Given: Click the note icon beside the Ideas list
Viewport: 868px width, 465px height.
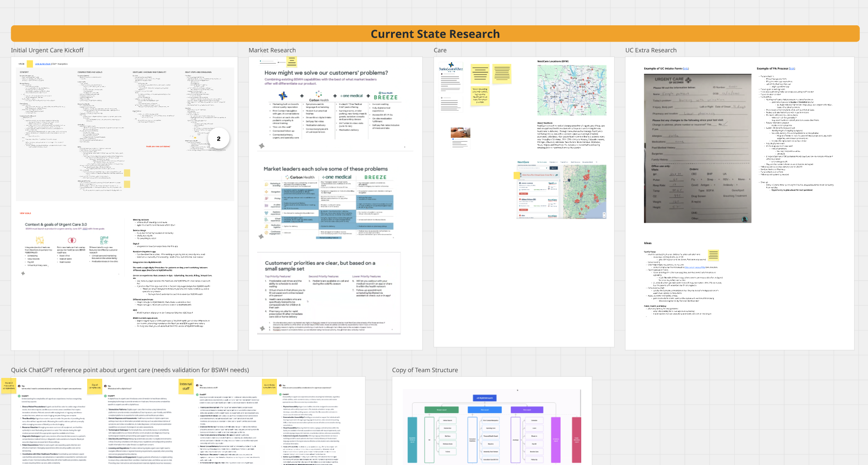Looking at the screenshot, I should click(x=714, y=255).
